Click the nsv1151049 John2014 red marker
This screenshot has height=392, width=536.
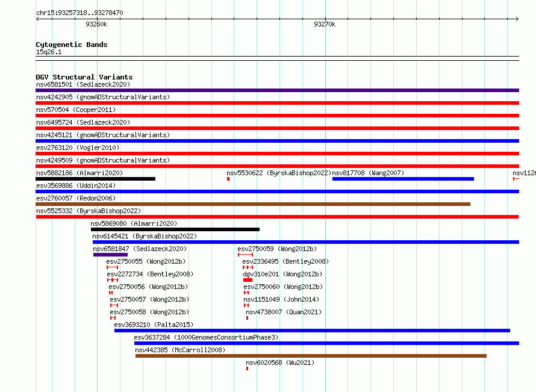tap(246, 305)
